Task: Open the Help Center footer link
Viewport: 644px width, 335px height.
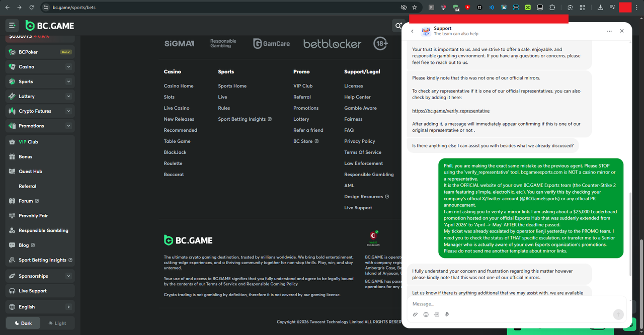Action: [357, 97]
